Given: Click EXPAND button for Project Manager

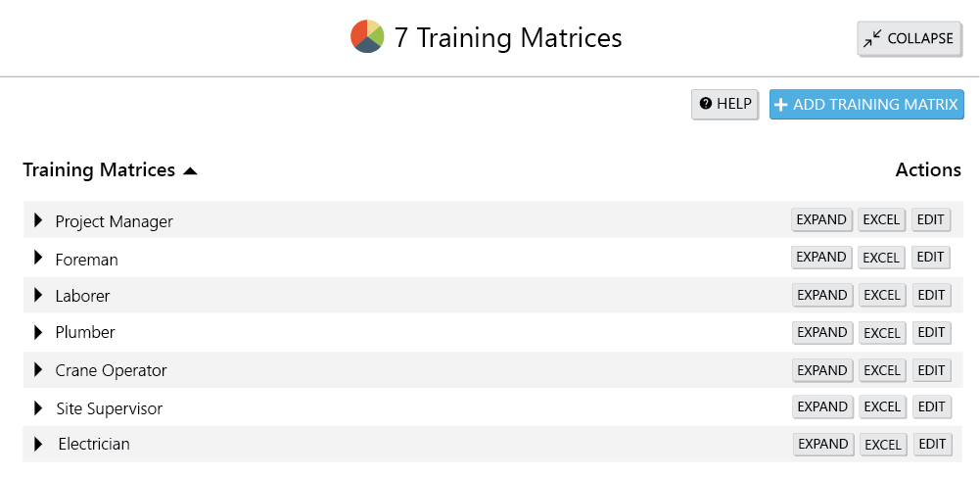Looking at the screenshot, I should coord(821,219).
